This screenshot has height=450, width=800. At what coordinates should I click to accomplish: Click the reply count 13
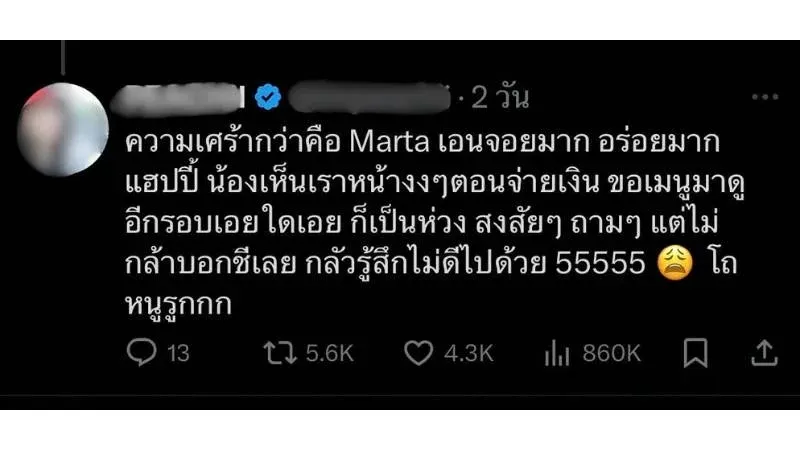point(178,353)
